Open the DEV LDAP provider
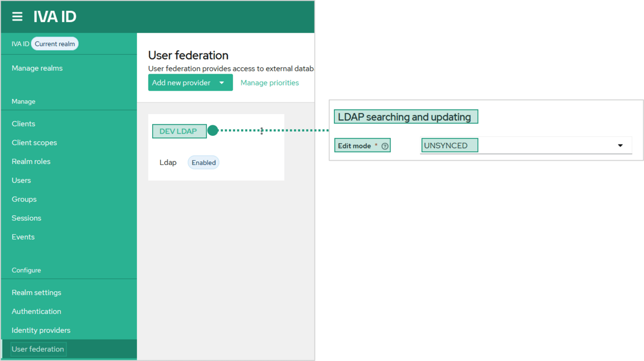Image resolution: width=644 pixels, height=361 pixels. pos(178,131)
